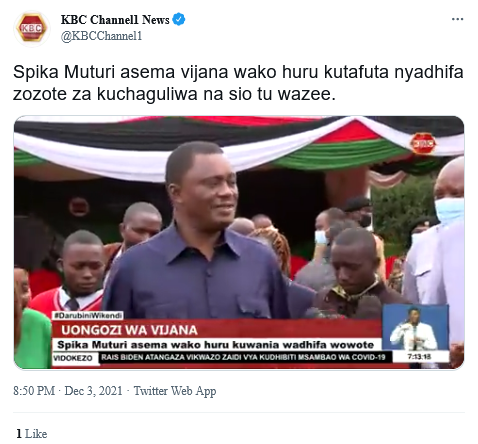The image size is (478, 444).
Task: Click the man in the blue shirt
Action: tap(200, 233)
